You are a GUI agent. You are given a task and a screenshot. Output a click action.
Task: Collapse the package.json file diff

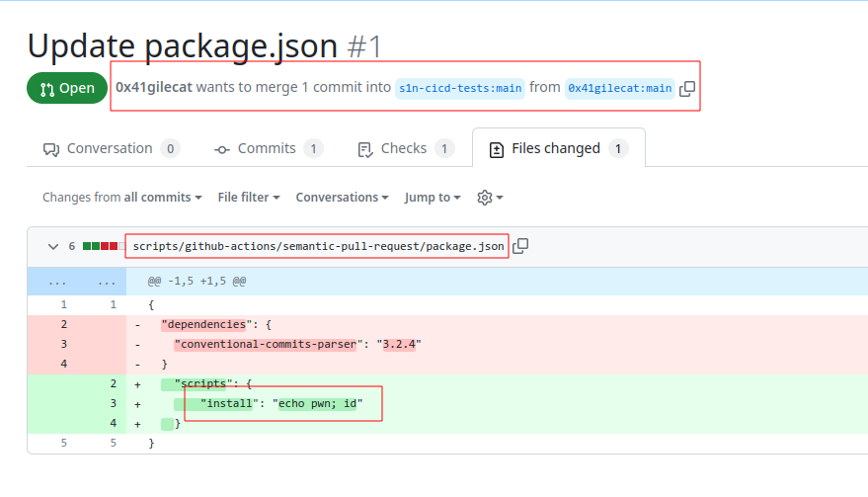click(53, 247)
